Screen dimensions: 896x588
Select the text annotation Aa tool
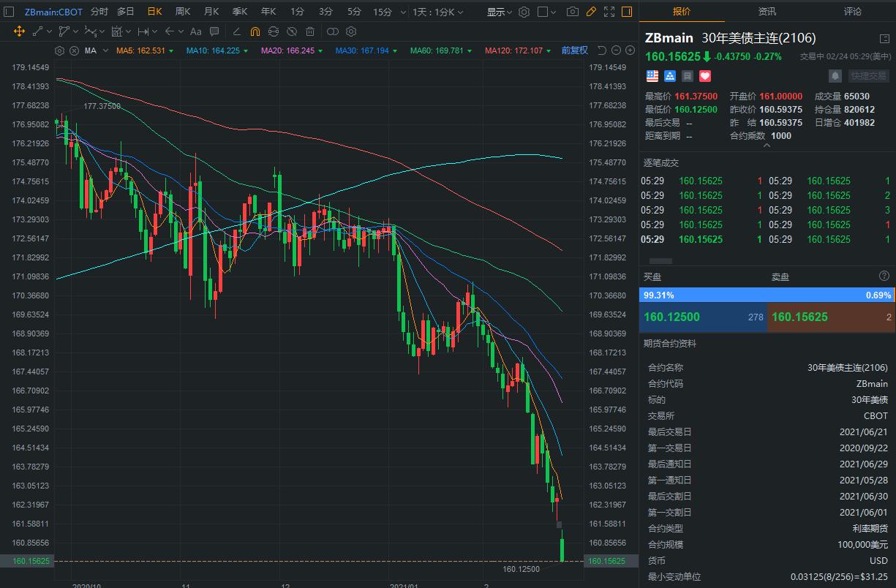(x=195, y=31)
